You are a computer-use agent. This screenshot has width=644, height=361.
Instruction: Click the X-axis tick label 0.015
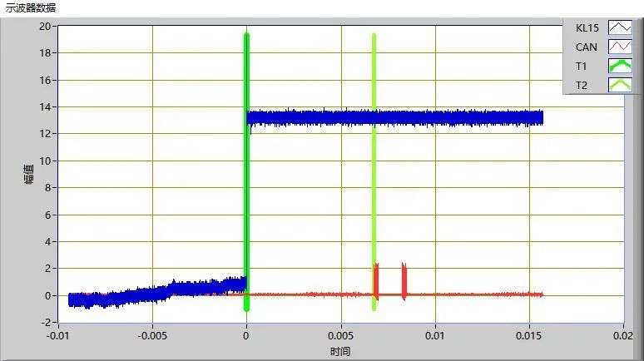(x=528, y=335)
